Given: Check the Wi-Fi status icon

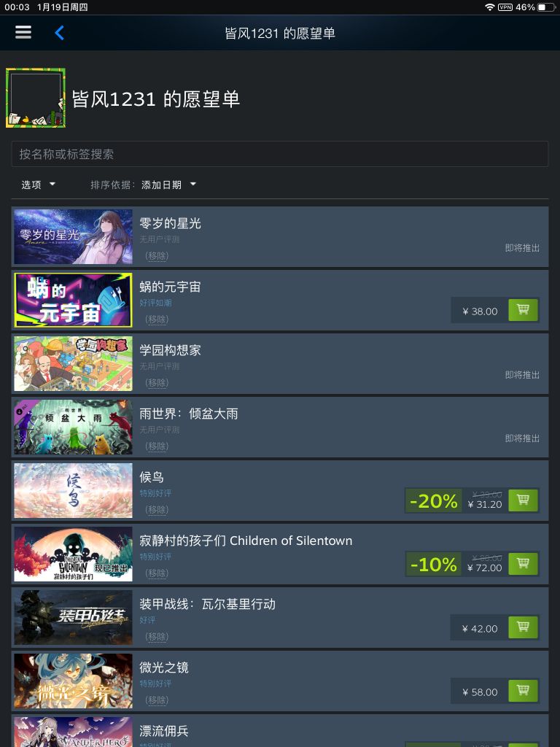Looking at the screenshot, I should tap(489, 7).
